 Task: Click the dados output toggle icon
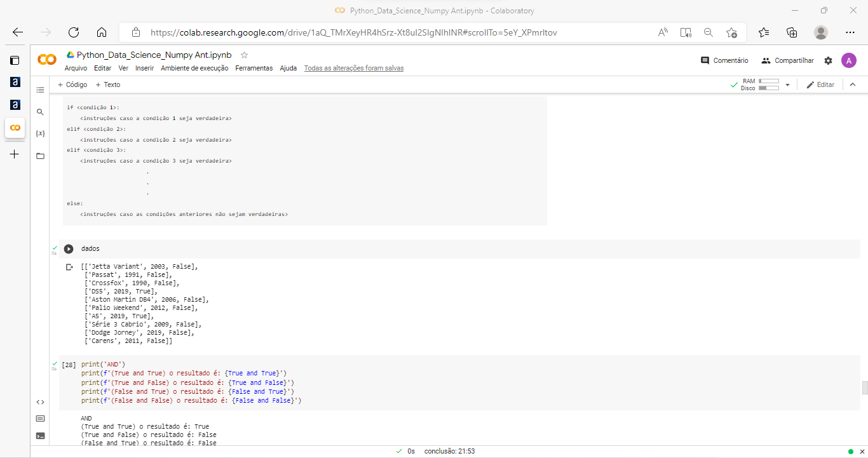(70, 267)
